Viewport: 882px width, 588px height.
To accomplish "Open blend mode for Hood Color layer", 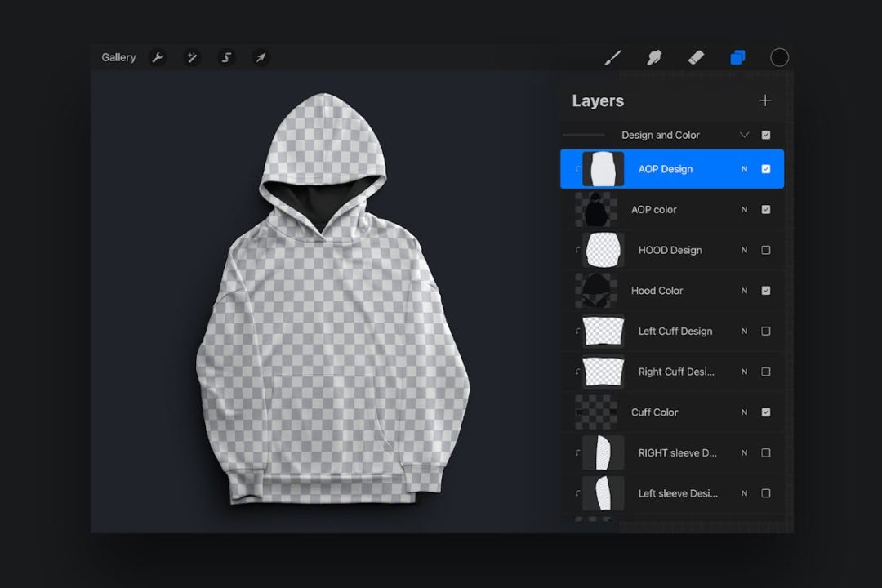I will tap(744, 291).
